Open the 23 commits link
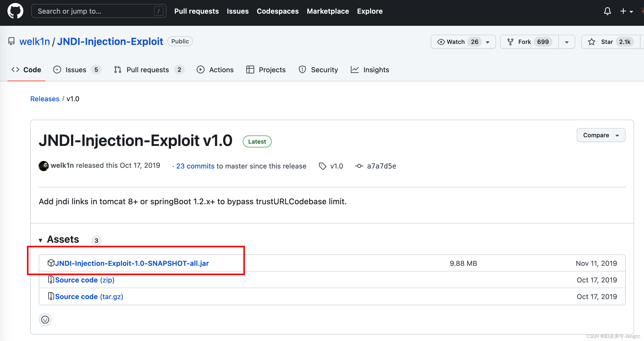Screen dimensions: 644x341 tap(195, 166)
